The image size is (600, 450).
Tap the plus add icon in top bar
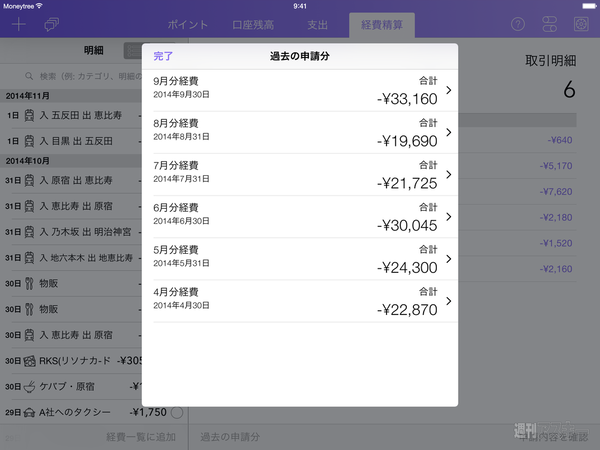click(18, 25)
